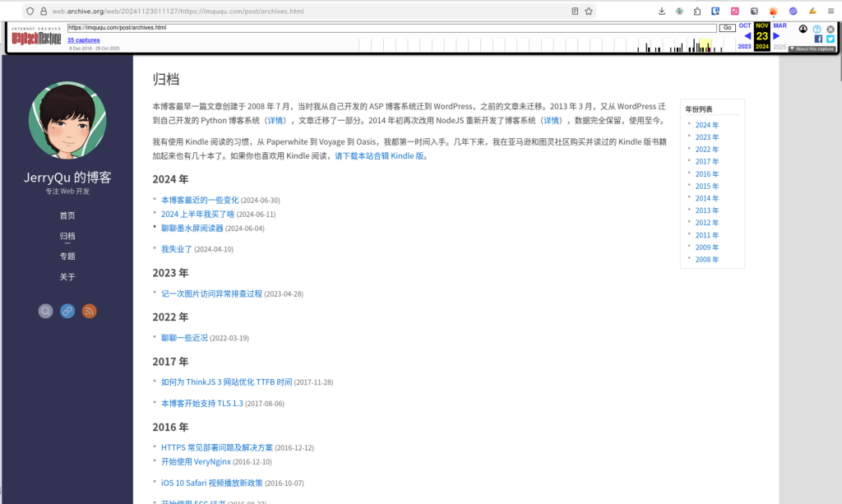Open the Firefox hamburger menu

832,11
